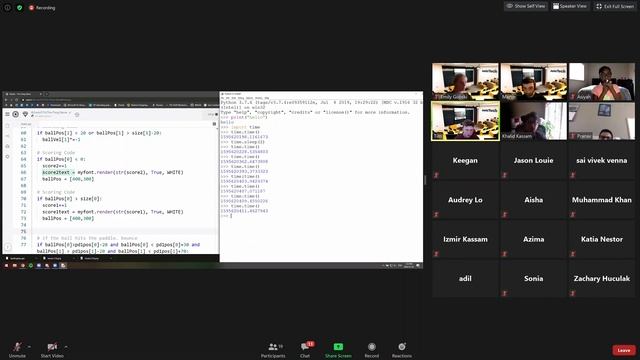Viewport: 640px width, 360px height.
Task: Select the Audrey Lo participant tile
Action: tap(465, 200)
